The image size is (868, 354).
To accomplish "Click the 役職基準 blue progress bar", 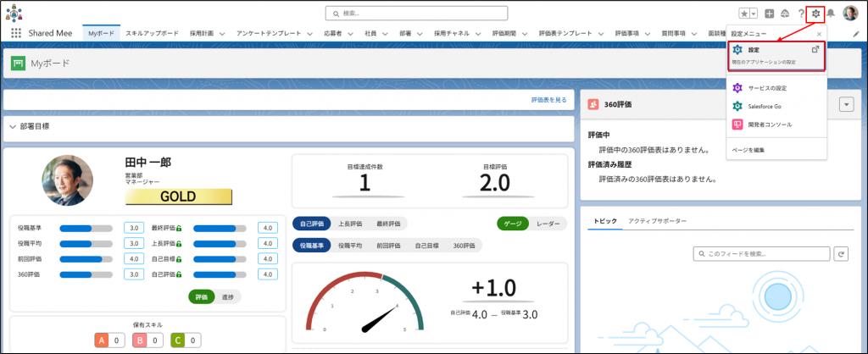I will coord(86,228).
